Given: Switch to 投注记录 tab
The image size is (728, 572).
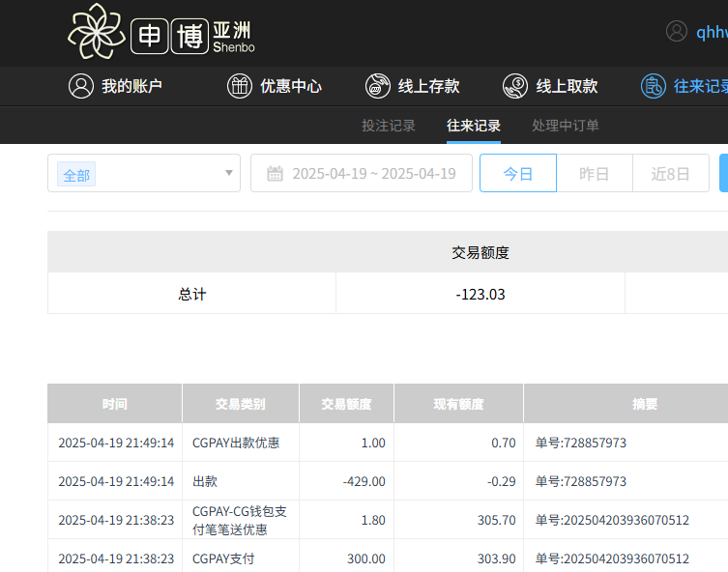Looking at the screenshot, I should pyautogui.click(x=389, y=126).
